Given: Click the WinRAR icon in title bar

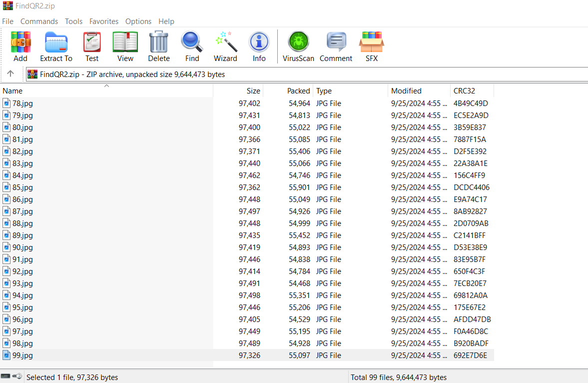Looking at the screenshot, I should [8, 5].
